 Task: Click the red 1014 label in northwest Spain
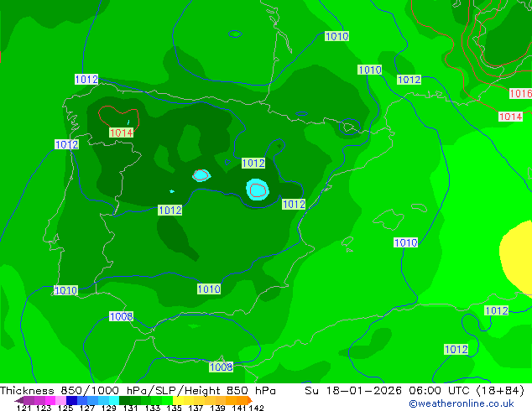121,133
